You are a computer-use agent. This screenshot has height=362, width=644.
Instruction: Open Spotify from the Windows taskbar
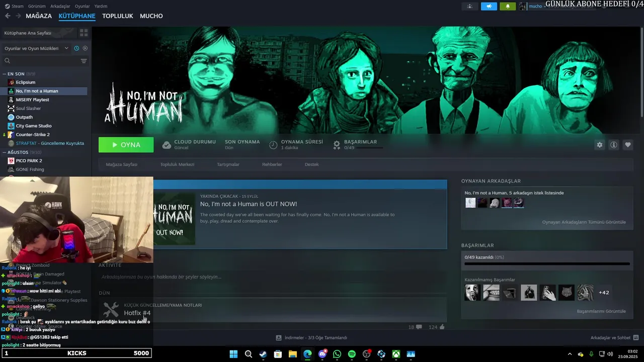pos(352,354)
